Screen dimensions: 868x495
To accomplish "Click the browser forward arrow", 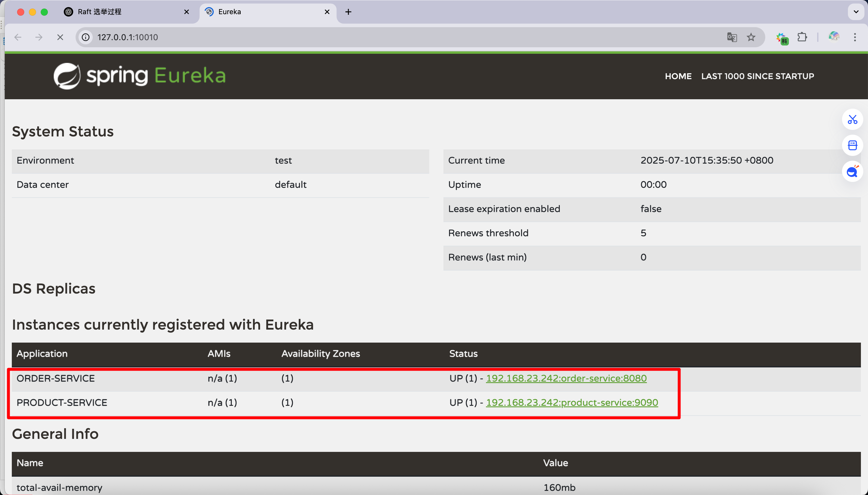I will [39, 37].
